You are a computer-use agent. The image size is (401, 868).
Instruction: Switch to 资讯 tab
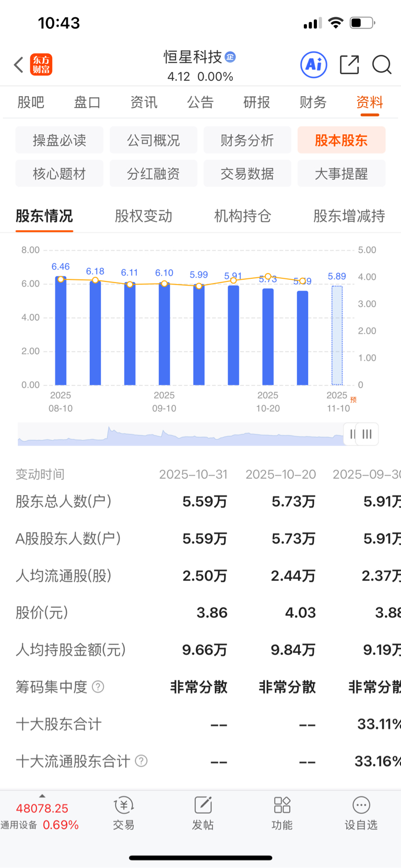(x=144, y=102)
